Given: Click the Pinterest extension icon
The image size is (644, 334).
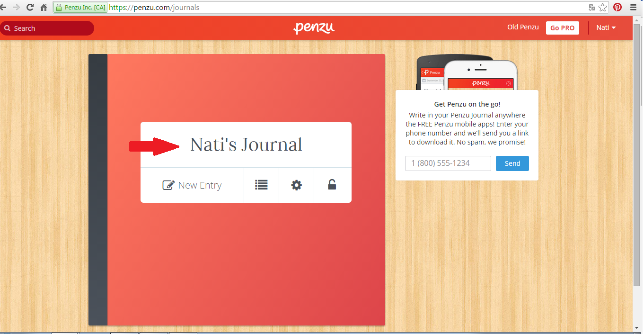Looking at the screenshot, I should [x=618, y=7].
